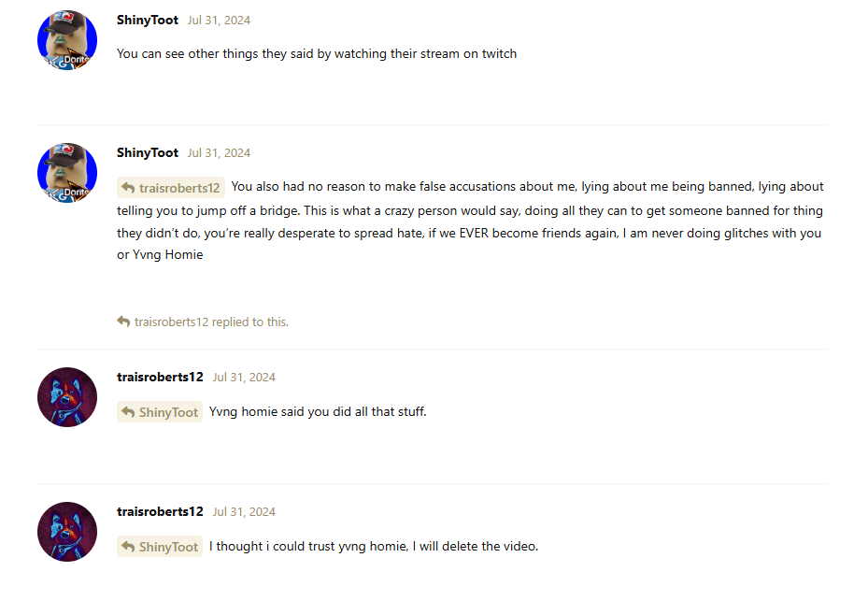
Task: Click the Jul 31, 2024 date on the twitch comment
Action: pos(219,21)
